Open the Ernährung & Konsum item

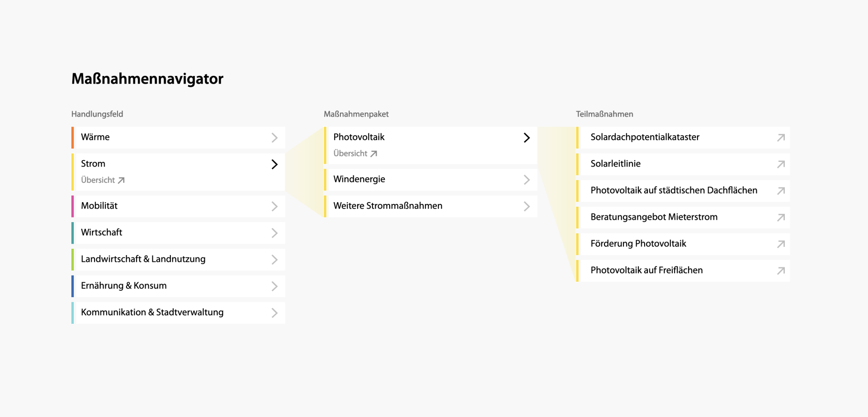pyautogui.click(x=124, y=286)
